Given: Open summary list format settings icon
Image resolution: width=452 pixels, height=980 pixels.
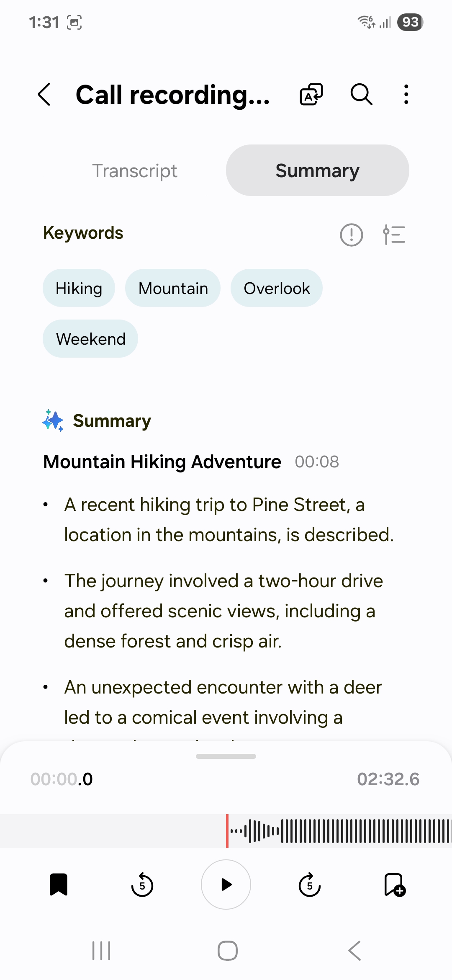Looking at the screenshot, I should click(394, 235).
